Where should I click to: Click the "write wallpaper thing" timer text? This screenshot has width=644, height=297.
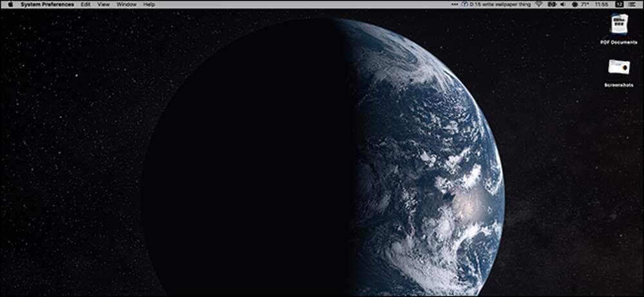click(x=498, y=4)
